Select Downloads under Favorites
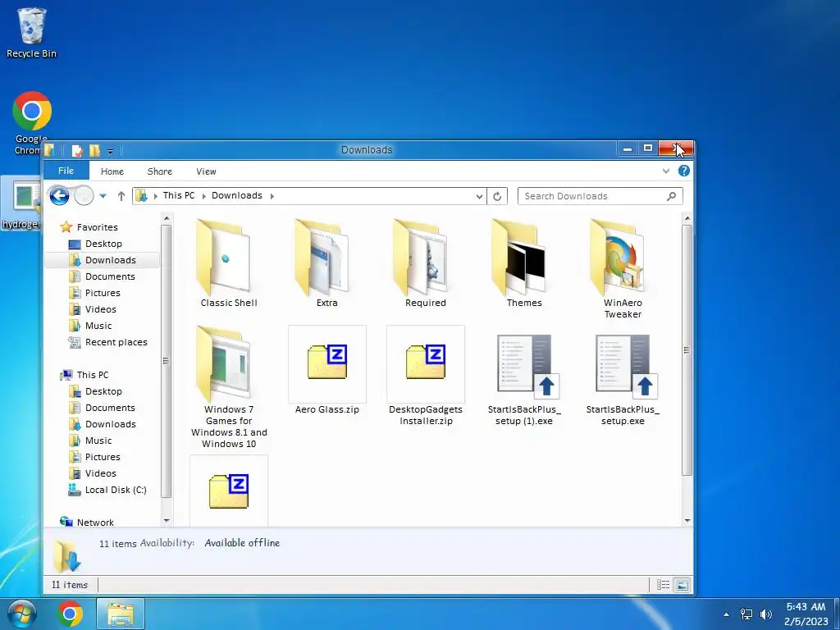This screenshot has width=840, height=630. pos(111,260)
